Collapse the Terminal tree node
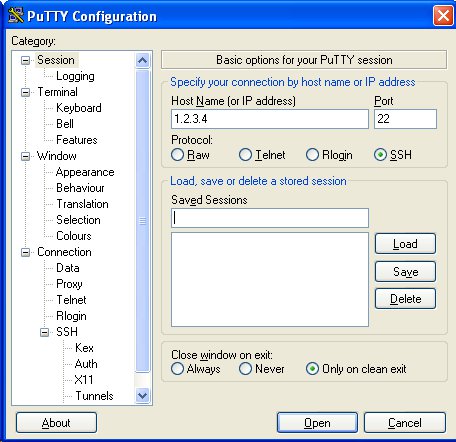Screen dimensions: 456x442 (25, 92)
